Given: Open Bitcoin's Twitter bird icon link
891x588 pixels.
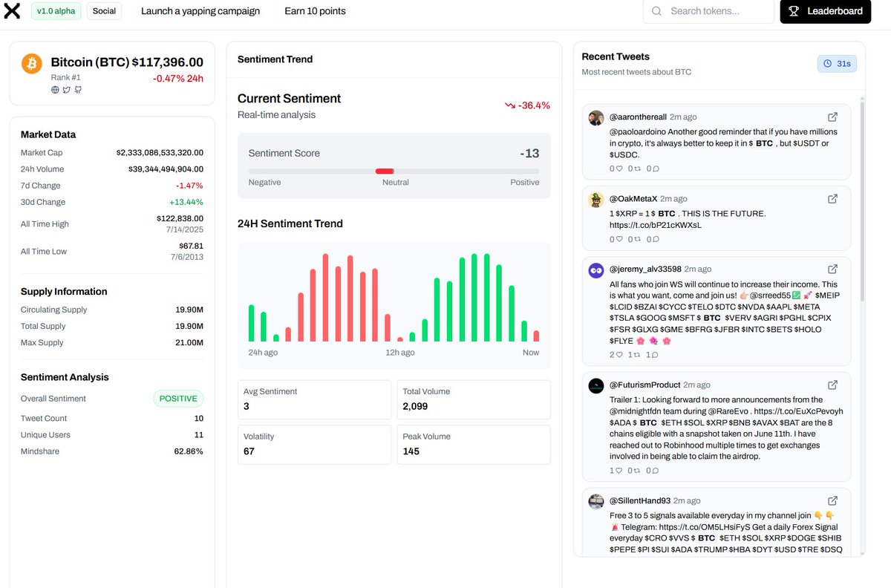Looking at the screenshot, I should click(67, 90).
